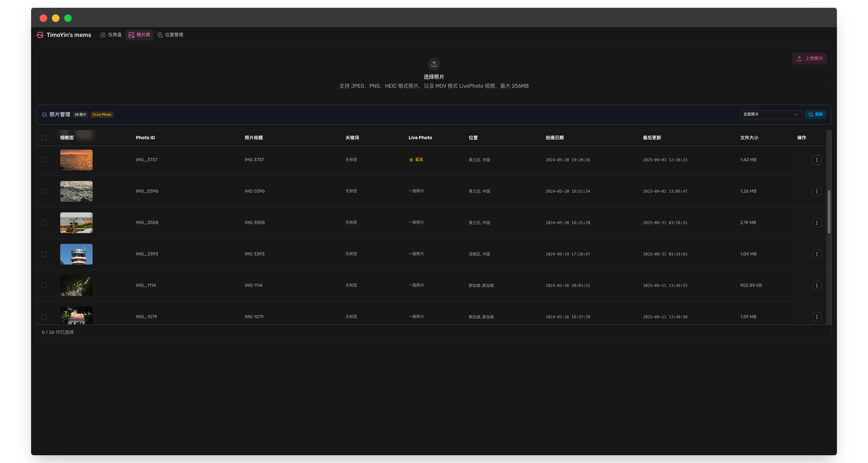868x463 pixels.
Task: Check the box for IMG_3737 row
Action: click(44, 160)
